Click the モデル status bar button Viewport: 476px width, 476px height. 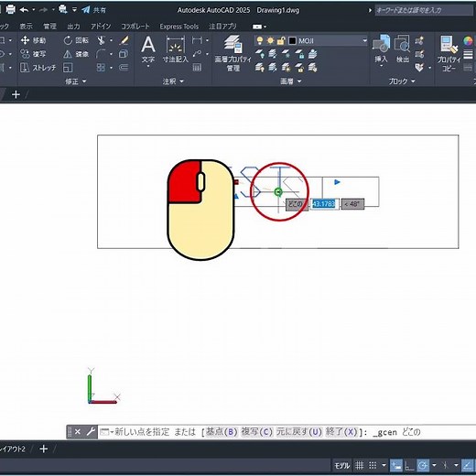coord(341,466)
